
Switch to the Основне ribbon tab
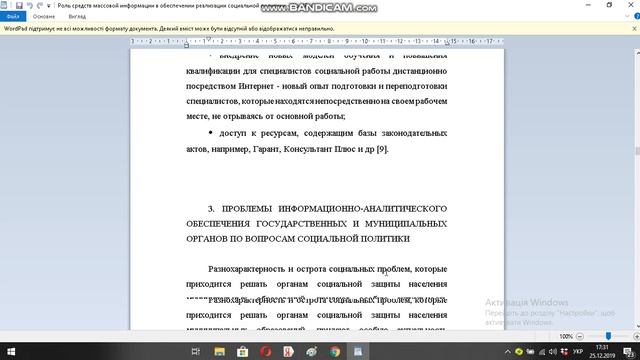(44, 16)
